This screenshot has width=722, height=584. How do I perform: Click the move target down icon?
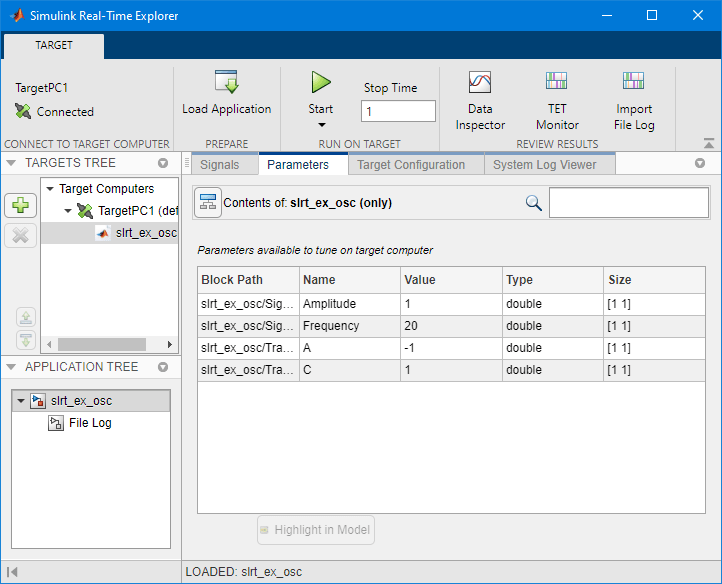(26, 340)
